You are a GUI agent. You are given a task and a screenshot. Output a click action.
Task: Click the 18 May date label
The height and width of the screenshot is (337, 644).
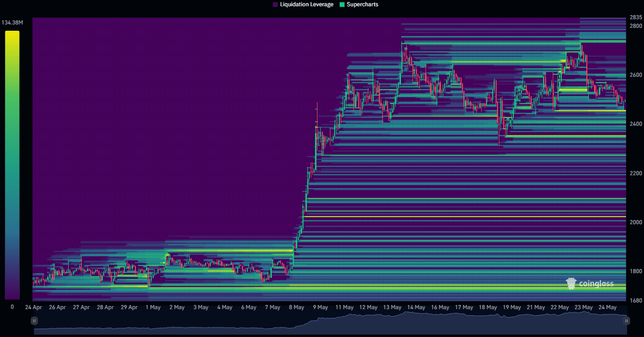488,307
